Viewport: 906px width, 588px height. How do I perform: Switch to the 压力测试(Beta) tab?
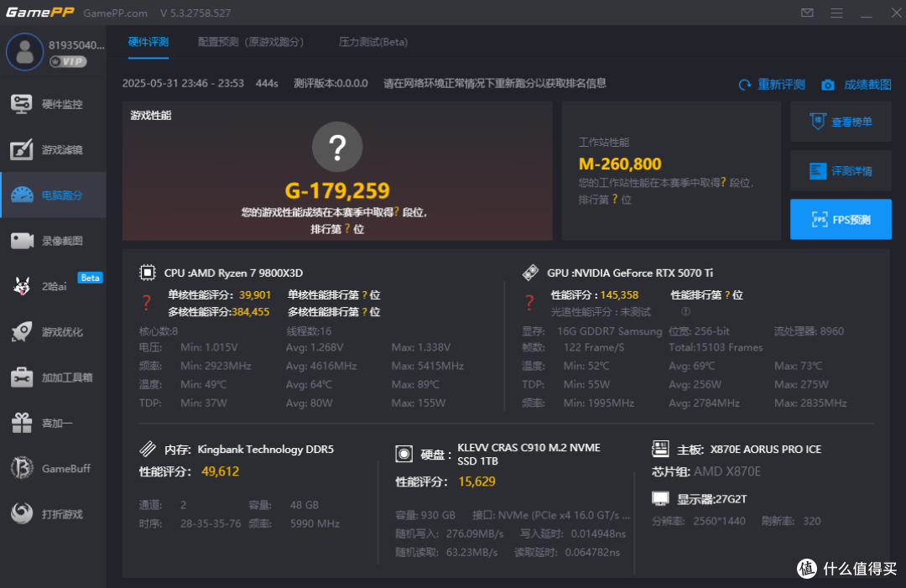[x=373, y=42]
